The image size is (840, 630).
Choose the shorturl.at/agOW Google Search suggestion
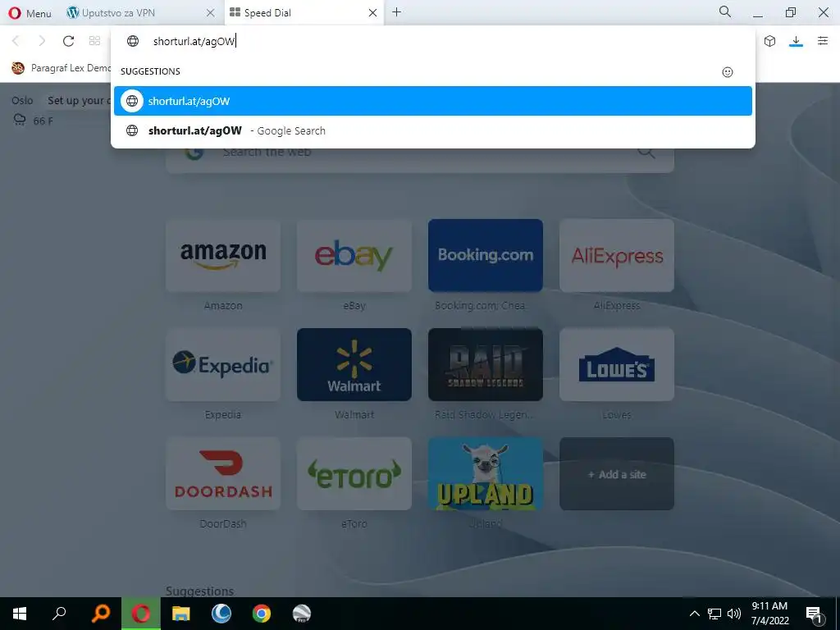pos(433,130)
